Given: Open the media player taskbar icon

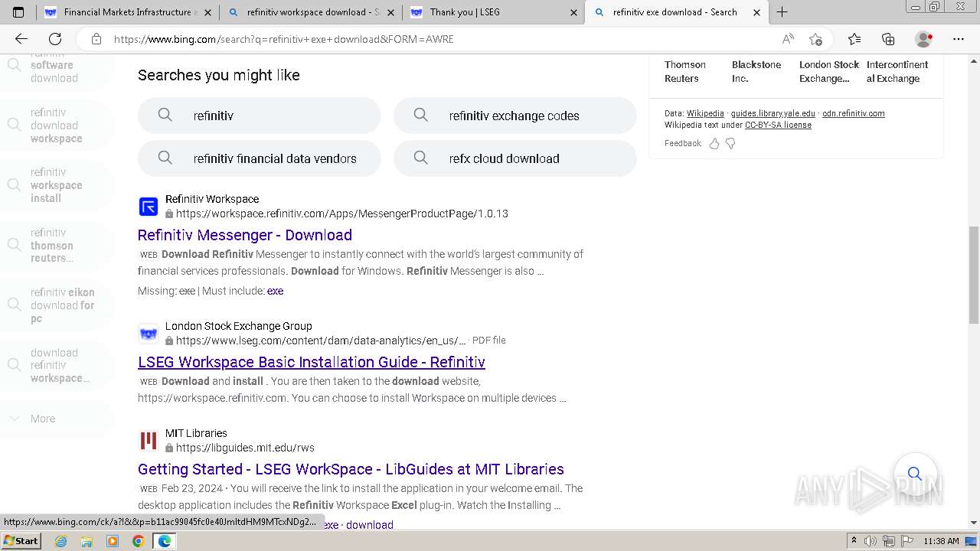Looking at the screenshot, I should [113, 541].
